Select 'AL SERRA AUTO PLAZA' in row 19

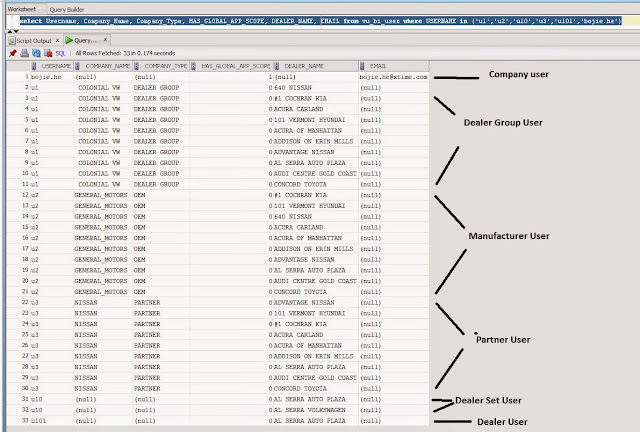pyautogui.click(x=316, y=270)
